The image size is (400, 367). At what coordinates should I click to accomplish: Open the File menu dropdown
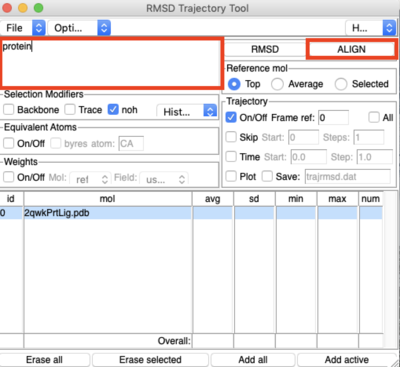23,28
